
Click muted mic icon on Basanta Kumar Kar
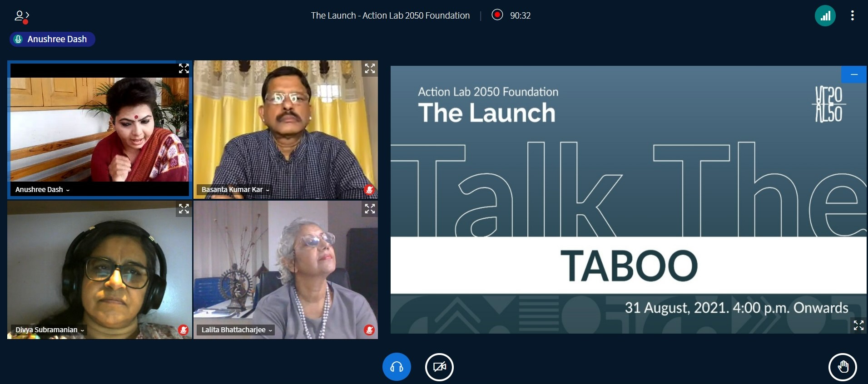(369, 190)
